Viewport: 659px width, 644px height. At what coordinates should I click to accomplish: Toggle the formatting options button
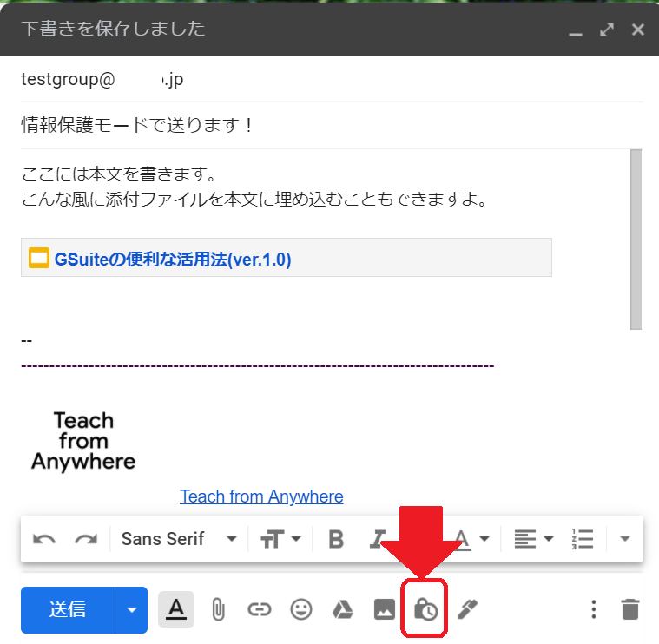pyautogui.click(x=176, y=609)
